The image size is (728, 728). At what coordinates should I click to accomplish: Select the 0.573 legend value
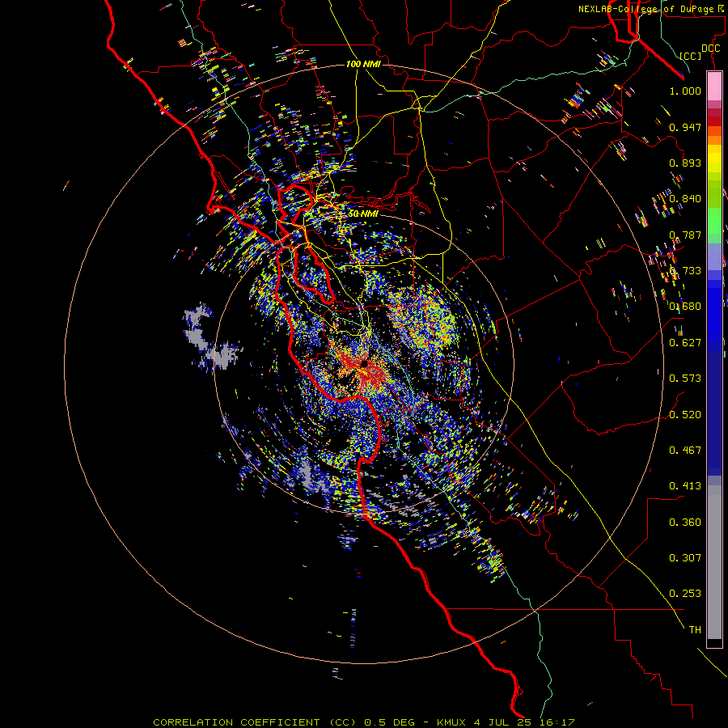point(685,379)
